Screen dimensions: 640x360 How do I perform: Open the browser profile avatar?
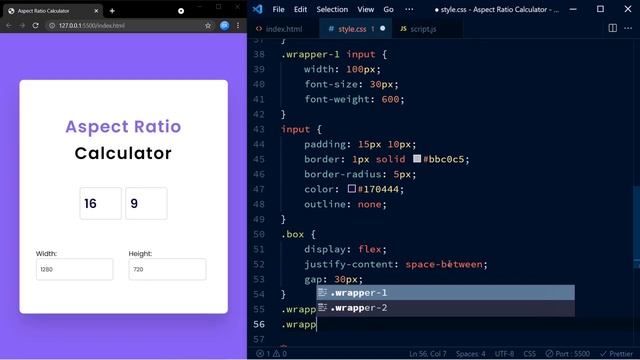224,25
